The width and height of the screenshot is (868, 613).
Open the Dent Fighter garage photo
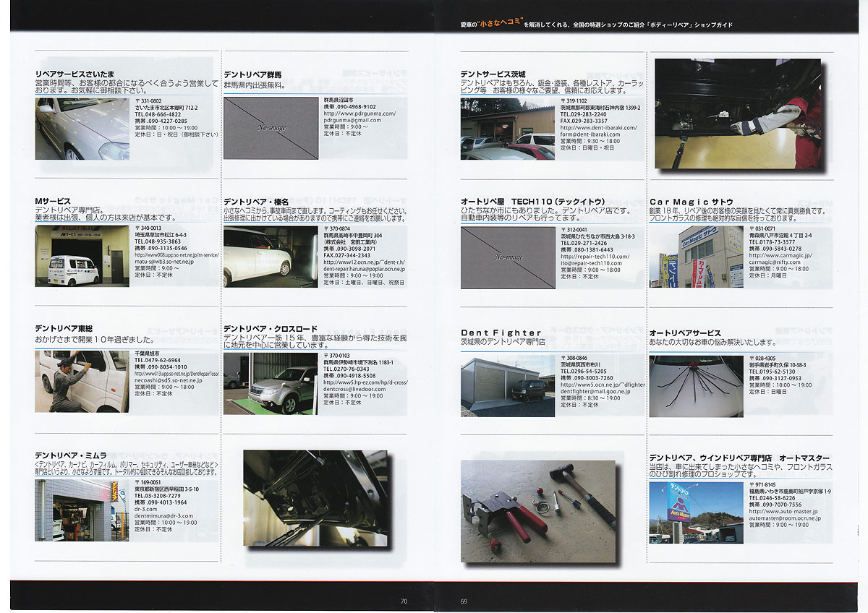click(507, 385)
